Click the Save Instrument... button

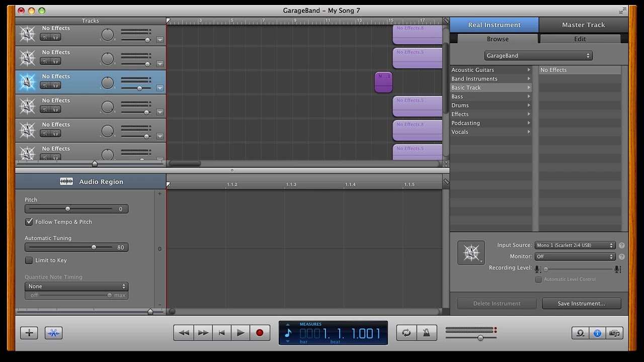[x=582, y=304]
